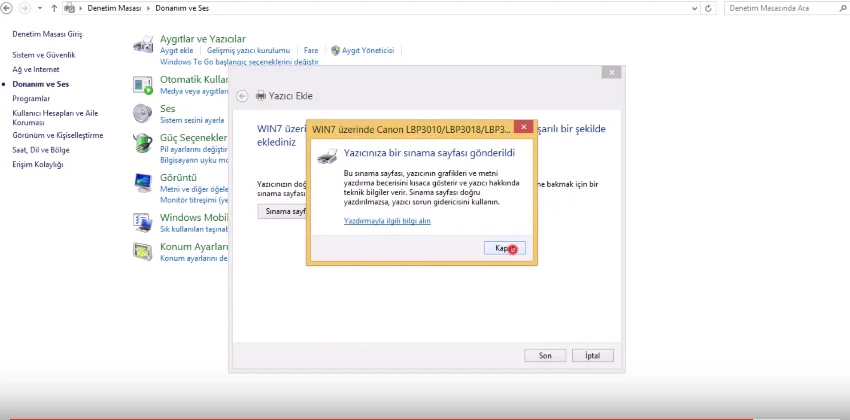Viewport: 850px width, 420px height.
Task: Click the back arrow in Yazıcı Ekle wizard
Action: [x=242, y=96]
